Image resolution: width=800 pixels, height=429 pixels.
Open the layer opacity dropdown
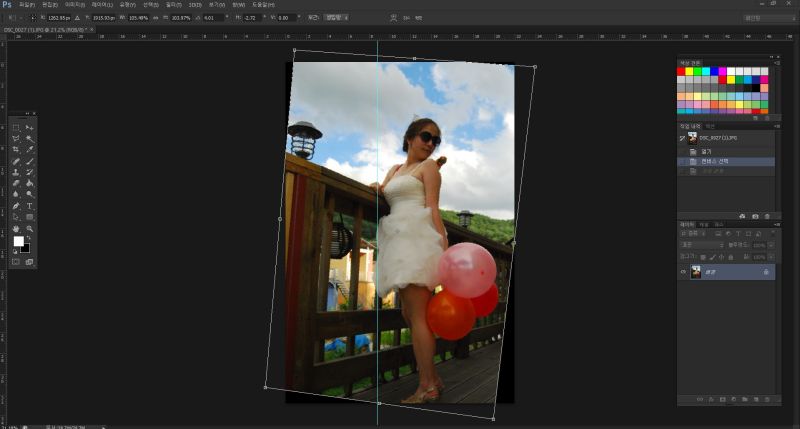771,245
